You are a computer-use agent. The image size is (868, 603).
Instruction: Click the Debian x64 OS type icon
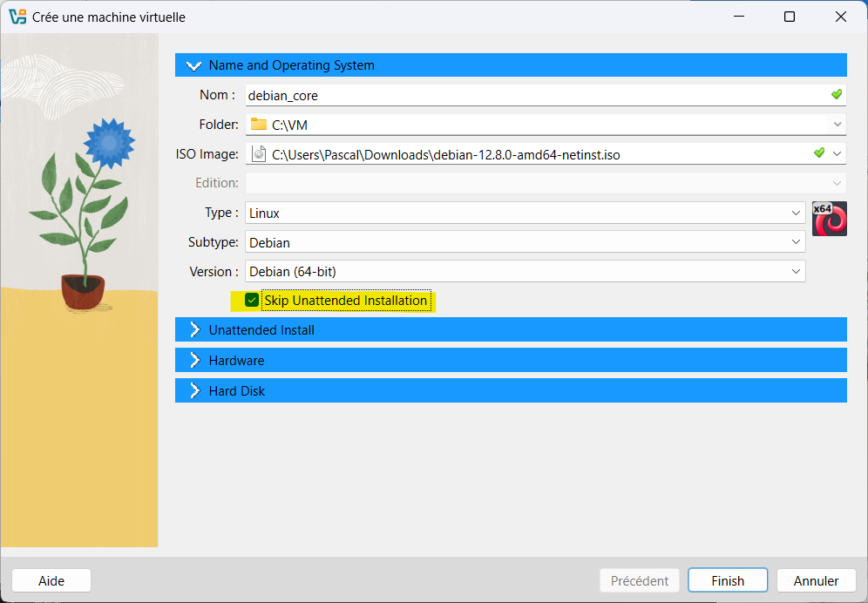click(830, 219)
